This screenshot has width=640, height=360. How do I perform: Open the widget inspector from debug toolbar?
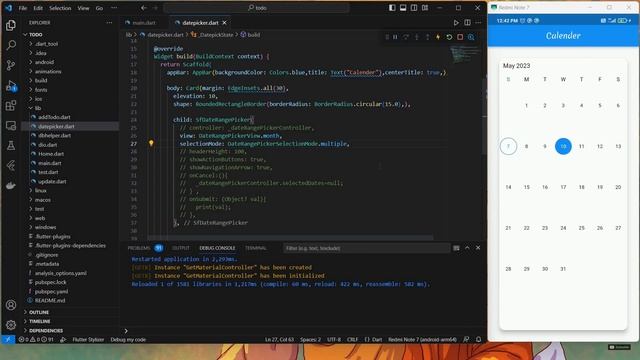click(471, 37)
